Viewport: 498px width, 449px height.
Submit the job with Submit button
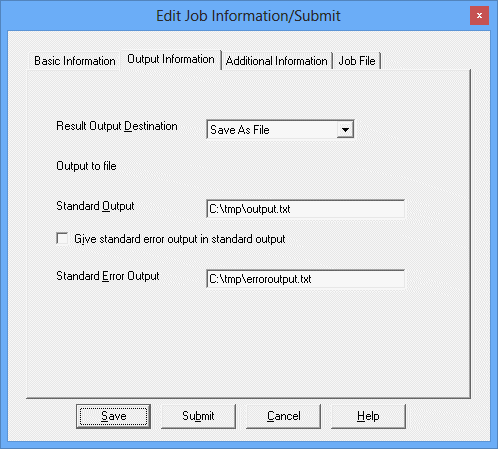(x=198, y=416)
